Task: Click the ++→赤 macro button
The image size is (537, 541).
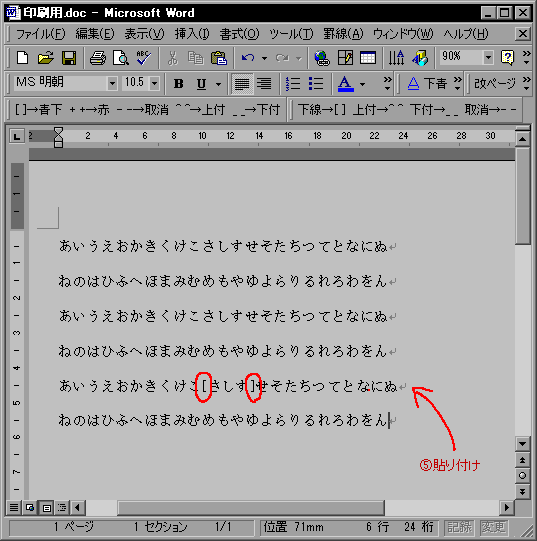Action: pyautogui.click(x=89, y=110)
